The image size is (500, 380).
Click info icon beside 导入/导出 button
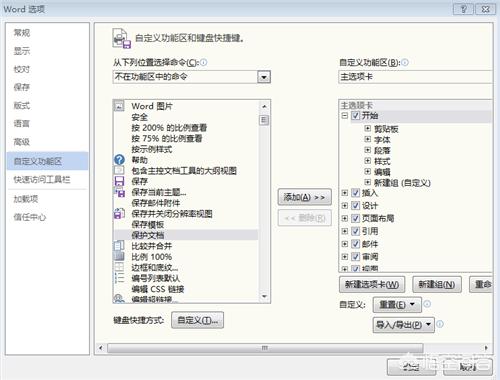coord(440,324)
